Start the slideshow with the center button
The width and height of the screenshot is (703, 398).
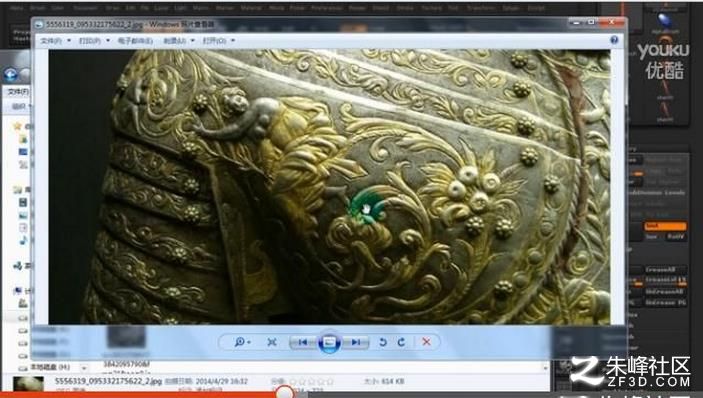click(x=330, y=343)
